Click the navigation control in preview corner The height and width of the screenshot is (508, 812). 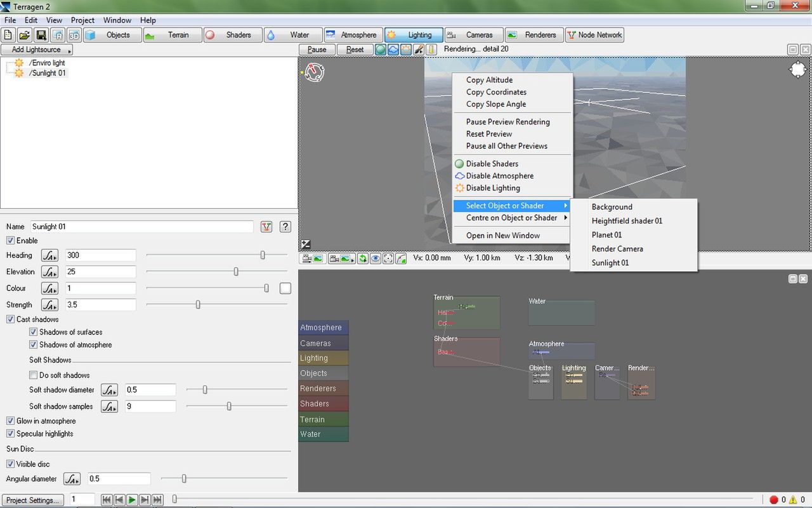pos(797,70)
